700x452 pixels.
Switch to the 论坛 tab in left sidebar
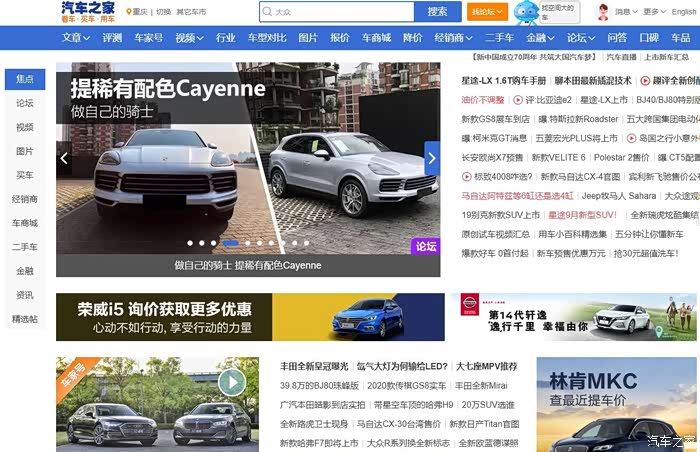pyautogui.click(x=25, y=103)
